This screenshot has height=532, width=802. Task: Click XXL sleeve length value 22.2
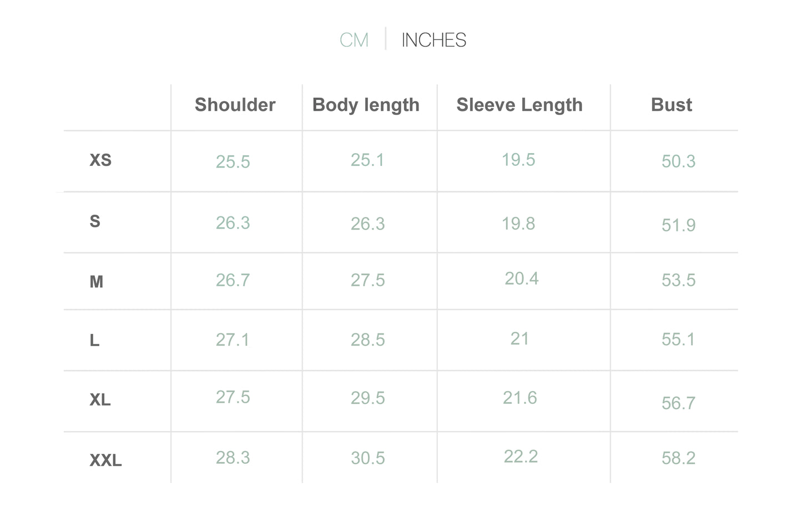[x=521, y=457]
